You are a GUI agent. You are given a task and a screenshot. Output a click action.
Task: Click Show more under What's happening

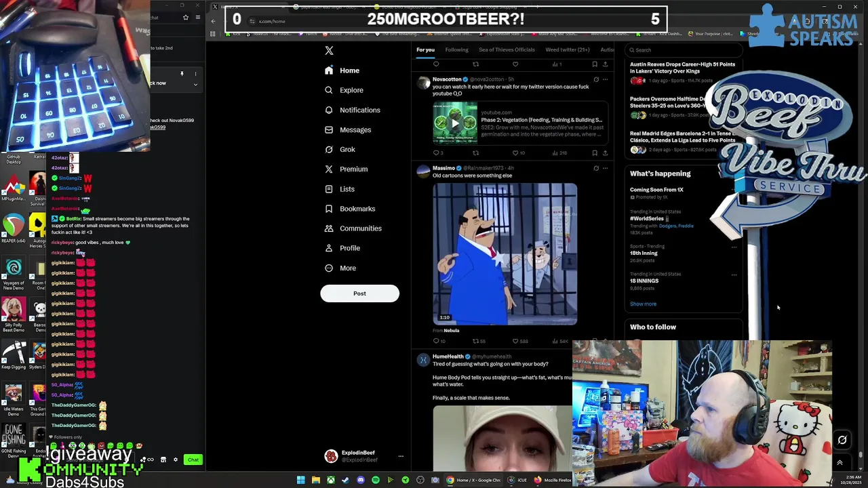point(643,304)
